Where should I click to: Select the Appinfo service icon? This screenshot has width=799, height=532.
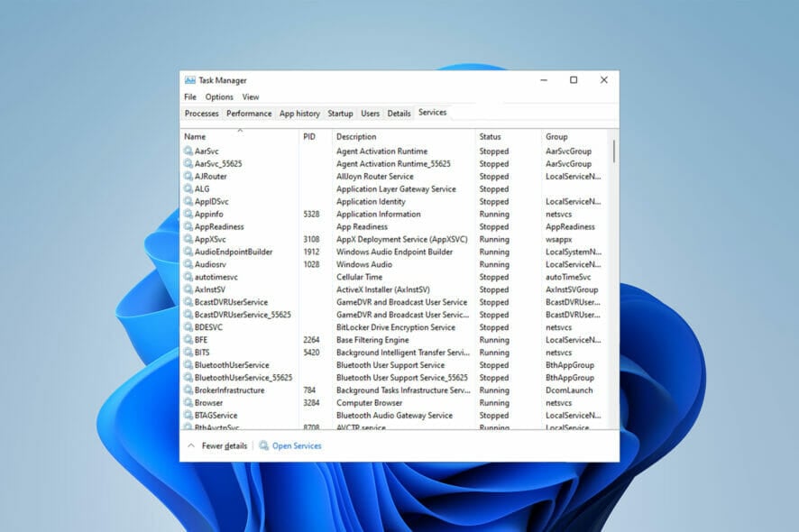tap(187, 214)
